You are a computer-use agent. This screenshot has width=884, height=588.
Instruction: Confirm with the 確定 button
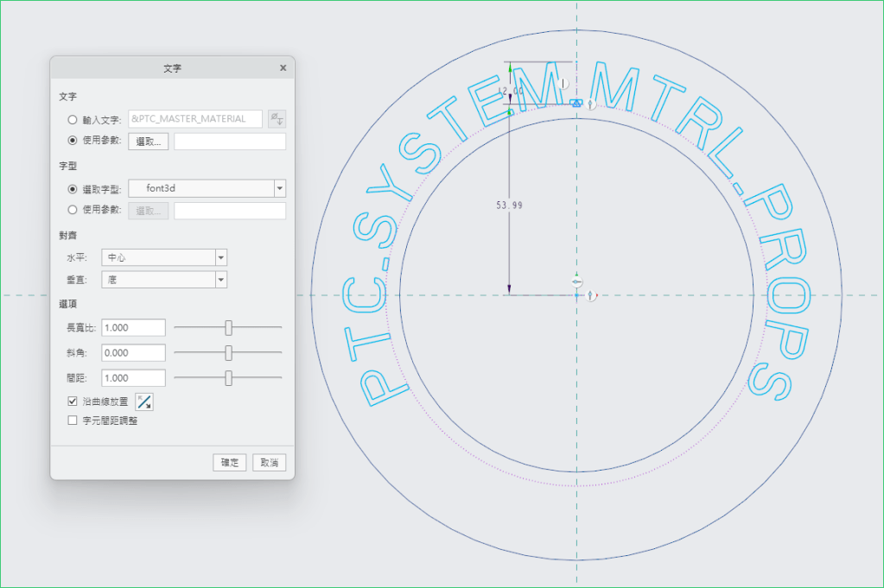[x=230, y=463]
